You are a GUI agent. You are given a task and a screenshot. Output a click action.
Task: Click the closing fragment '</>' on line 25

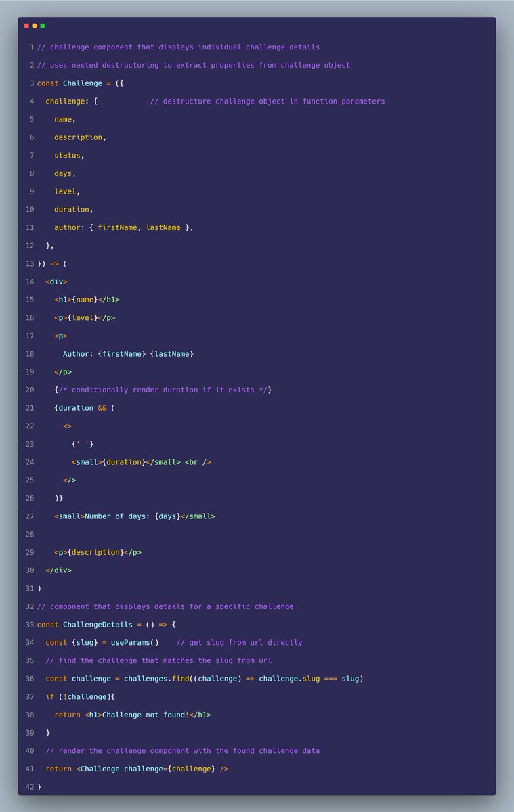coord(70,480)
